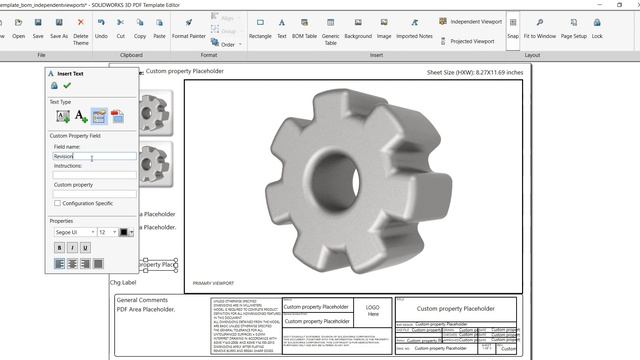Toggle Underline formatting
Screen dimensions: 640x360
85,248
